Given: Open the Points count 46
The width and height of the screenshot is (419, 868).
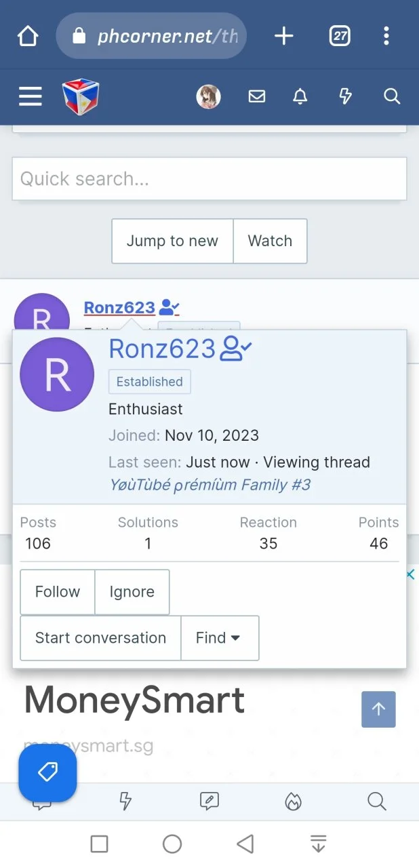Looking at the screenshot, I should [379, 544].
